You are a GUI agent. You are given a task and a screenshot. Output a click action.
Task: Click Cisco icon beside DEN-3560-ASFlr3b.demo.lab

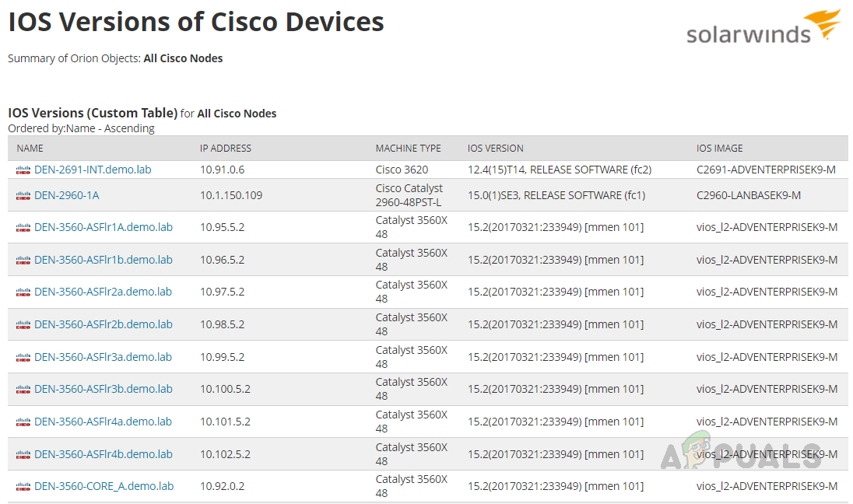click(23, 390)
